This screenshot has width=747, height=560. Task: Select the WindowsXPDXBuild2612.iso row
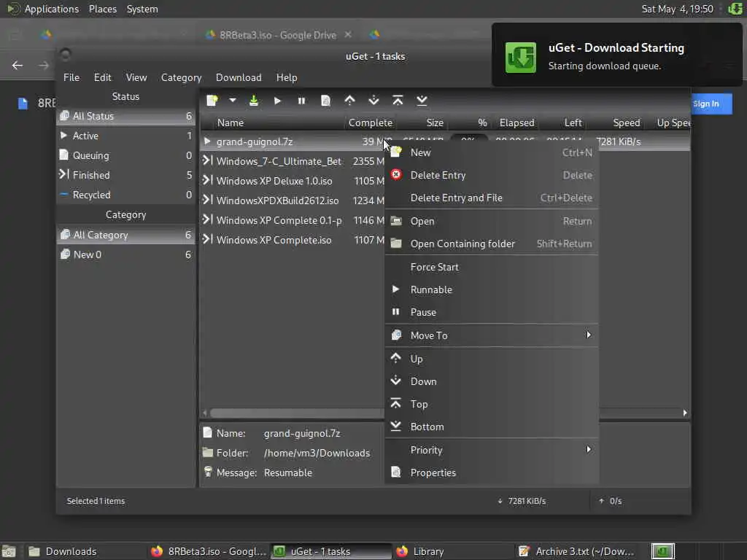[x=292, y=201]
